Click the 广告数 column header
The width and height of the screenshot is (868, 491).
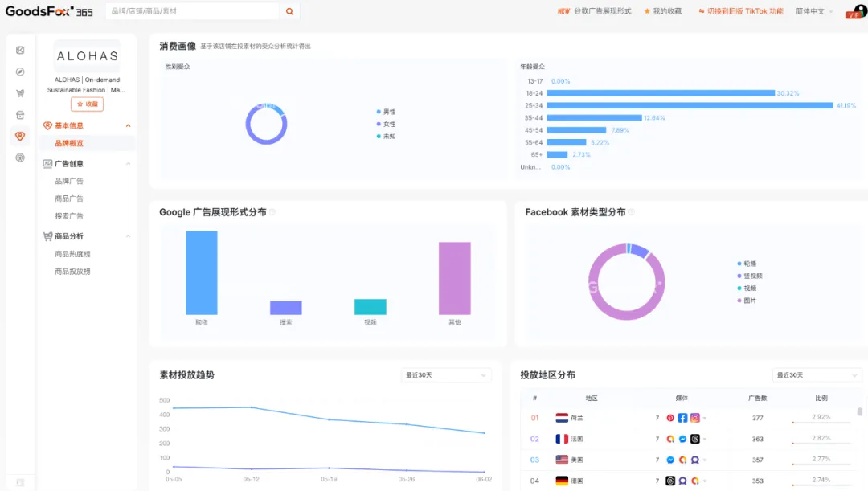[x=757, y=399]
